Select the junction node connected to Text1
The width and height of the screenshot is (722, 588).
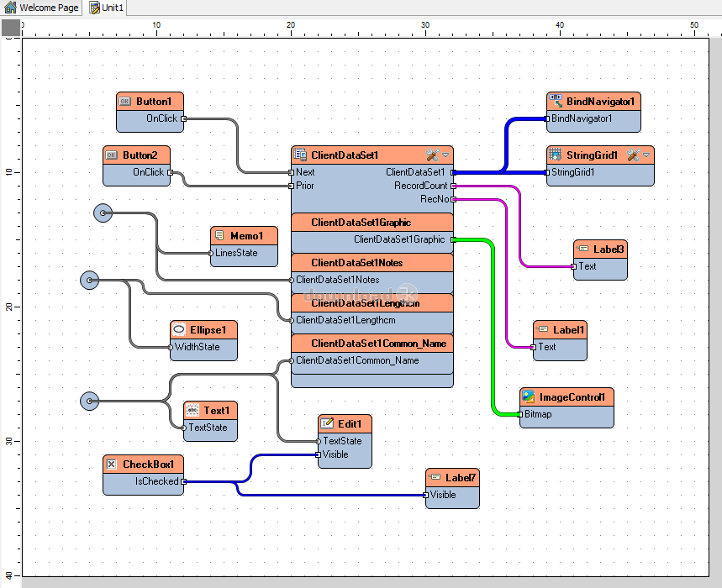tap(90, 402)
